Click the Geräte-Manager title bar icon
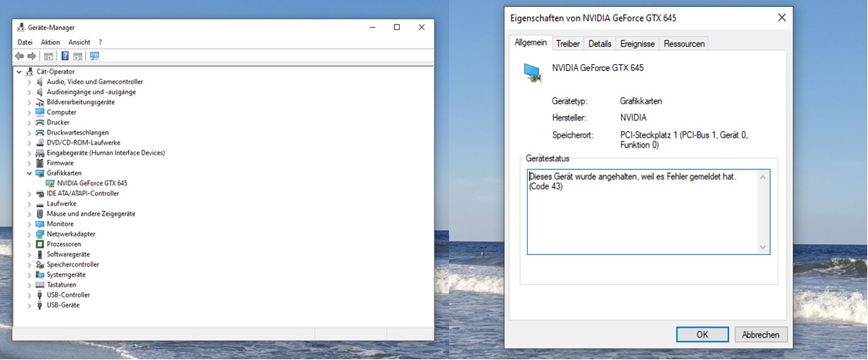868x360 pixels. [x=21, y=27]
